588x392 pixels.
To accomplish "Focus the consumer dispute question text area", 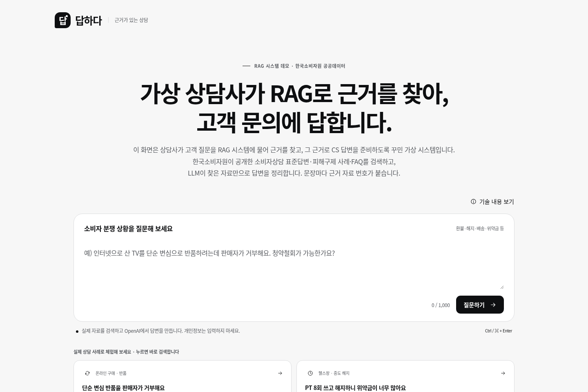I will [294, 268].
